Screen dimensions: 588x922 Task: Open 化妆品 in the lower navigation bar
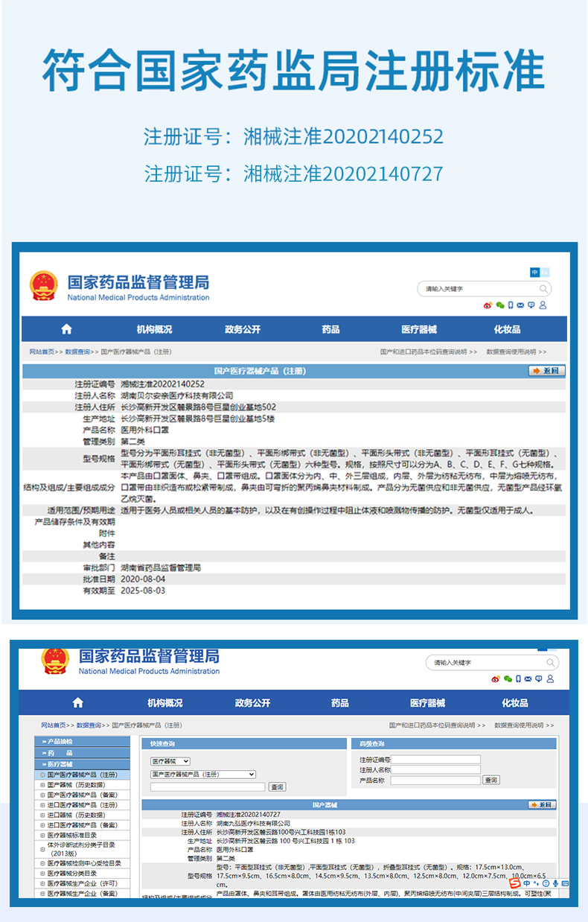coord(515,702)
